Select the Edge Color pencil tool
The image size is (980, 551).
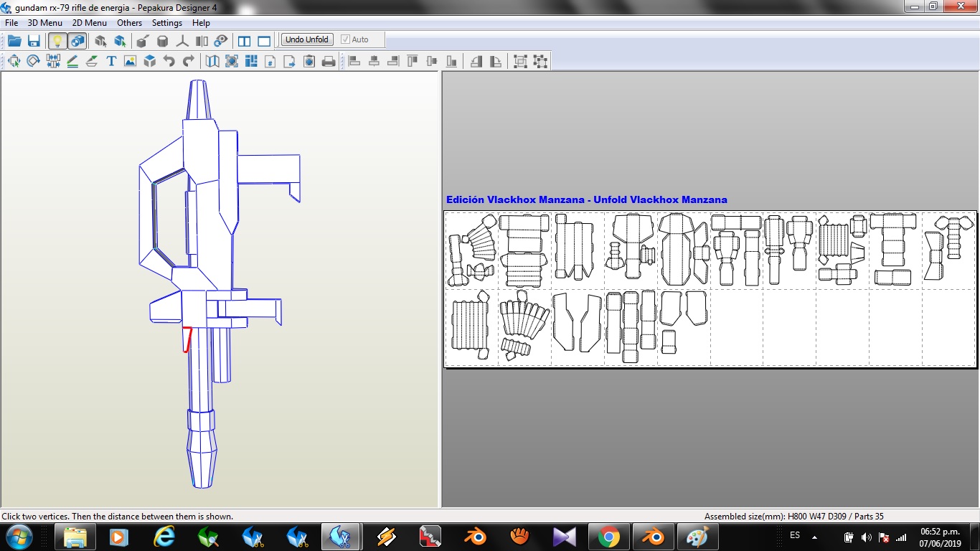(72, 61)
